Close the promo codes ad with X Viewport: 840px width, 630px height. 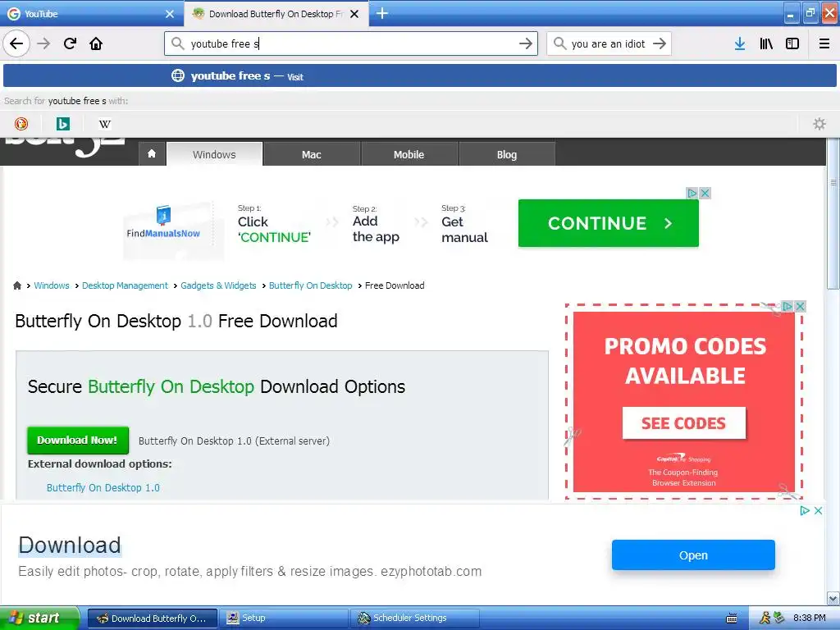click(801, 307)
